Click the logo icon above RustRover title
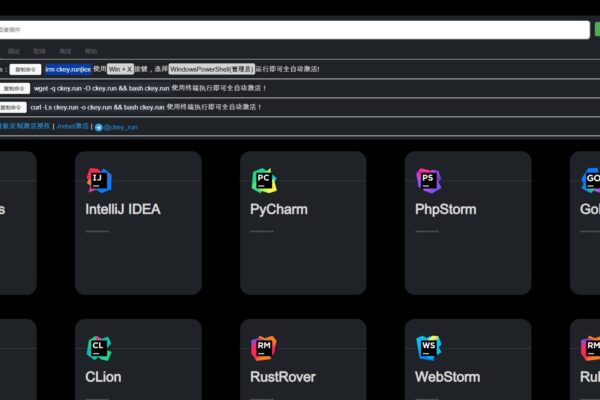 [x=264, y=348]
